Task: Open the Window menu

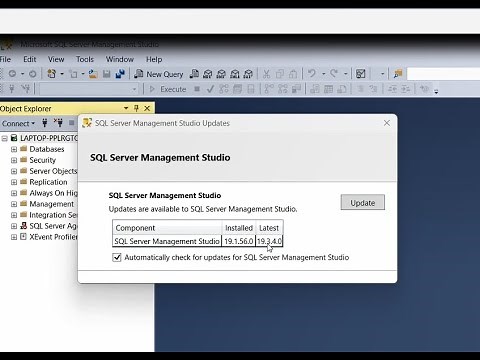Action: (x=120, y=59)
